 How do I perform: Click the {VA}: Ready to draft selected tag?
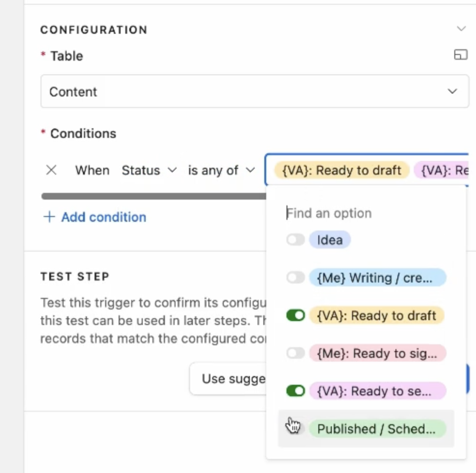click(x=341, y=170)
